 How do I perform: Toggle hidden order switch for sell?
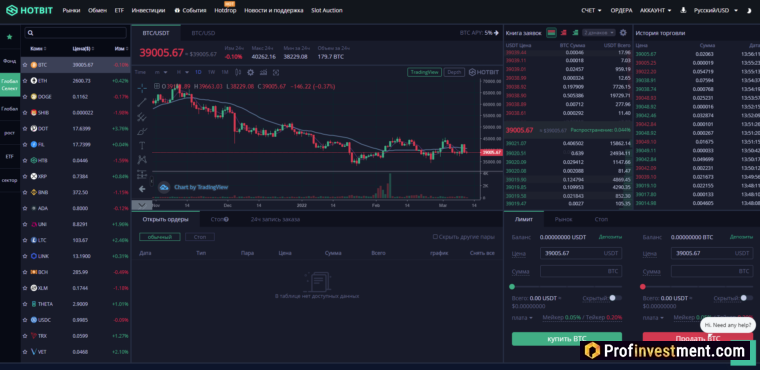(x=746, y=298)
